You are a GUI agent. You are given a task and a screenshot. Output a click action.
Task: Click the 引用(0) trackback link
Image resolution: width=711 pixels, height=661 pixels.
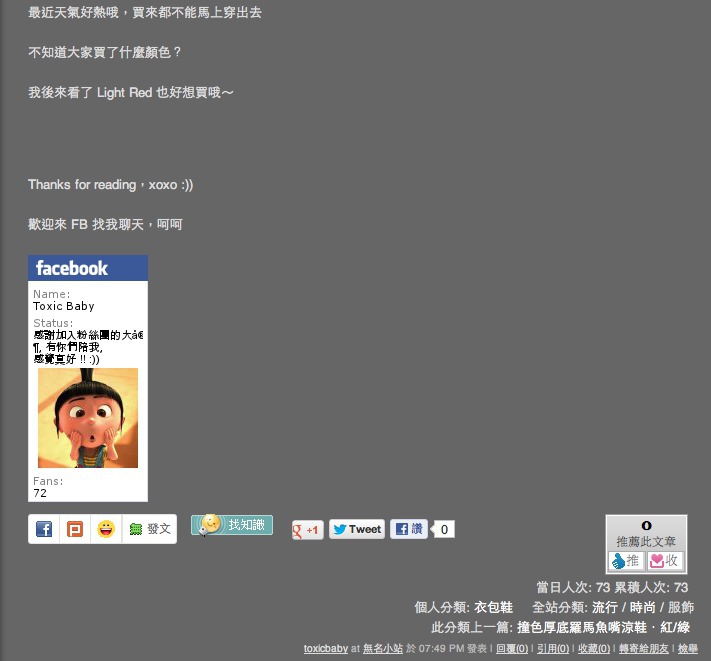[x=553, y=649]
